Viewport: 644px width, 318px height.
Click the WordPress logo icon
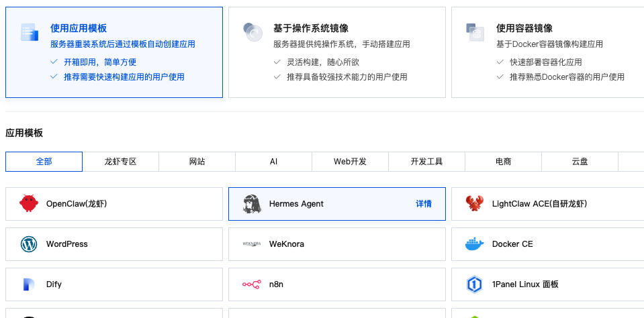pyautogui.click(x=29, y=244)
